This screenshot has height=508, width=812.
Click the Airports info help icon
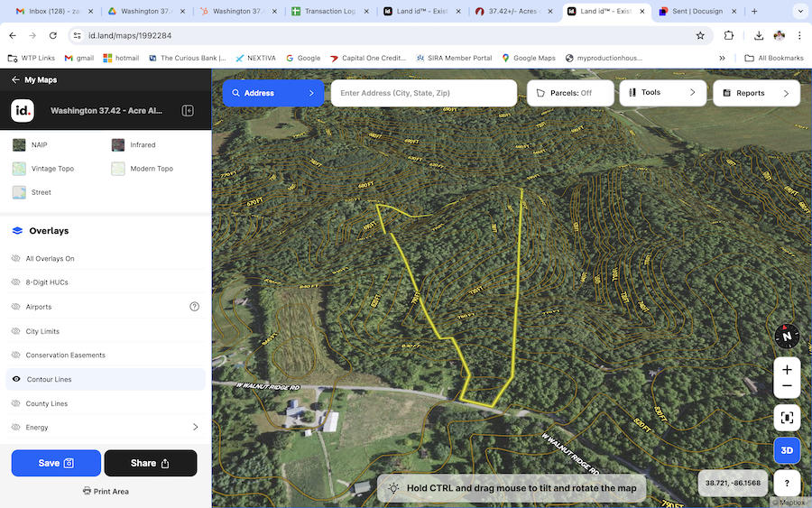point(194,307)
